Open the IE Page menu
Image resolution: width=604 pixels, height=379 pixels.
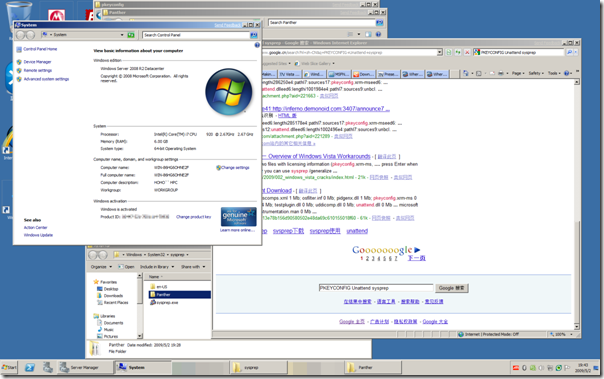click(x=517, y=73)
